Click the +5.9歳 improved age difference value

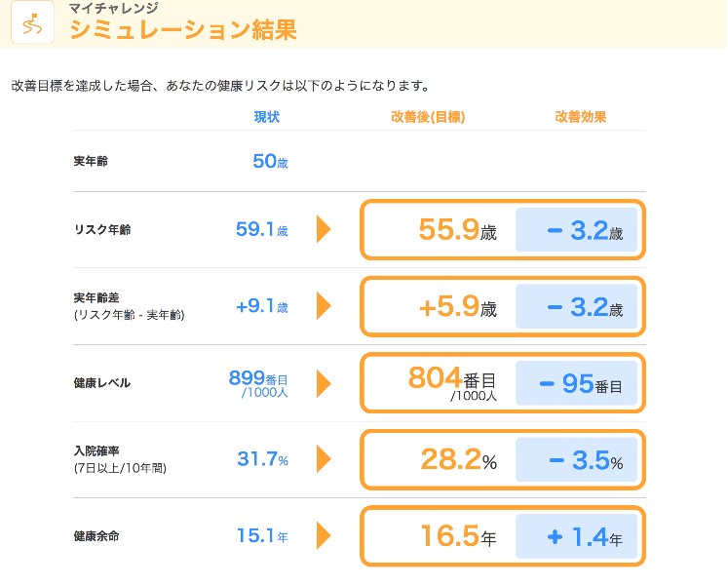pyautogui.click(x=458, y=307)
